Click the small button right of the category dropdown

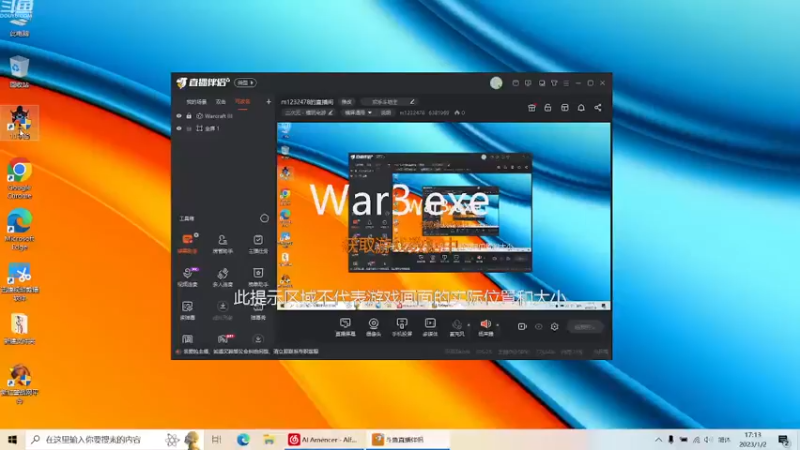386,113
